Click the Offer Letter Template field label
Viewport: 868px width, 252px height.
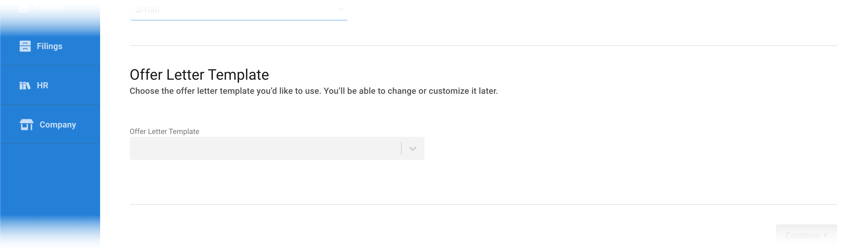click(x=164, y=132)
